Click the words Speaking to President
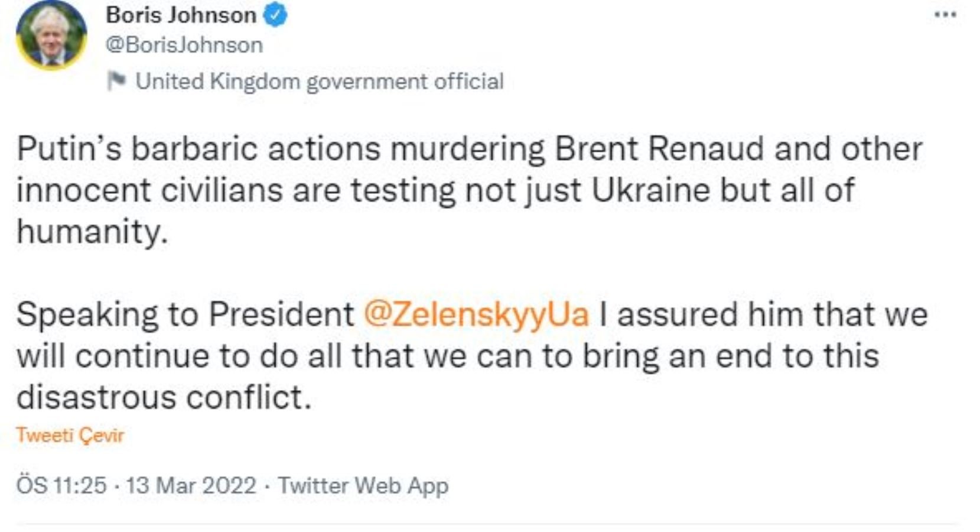Image resolution: width=980 pixels, height=532 pixels. point(185,314)
